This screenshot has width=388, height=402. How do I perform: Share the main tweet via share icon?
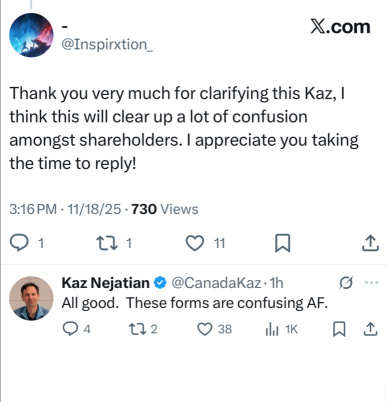370,243
